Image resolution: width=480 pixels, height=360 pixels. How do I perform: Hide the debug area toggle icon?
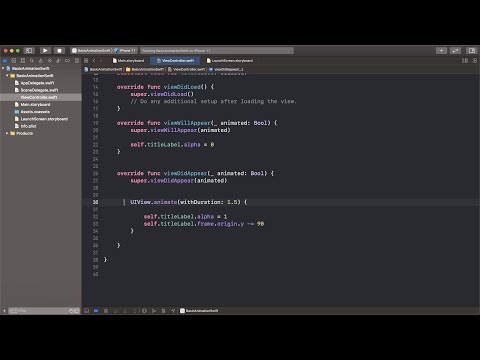[87, 311]
